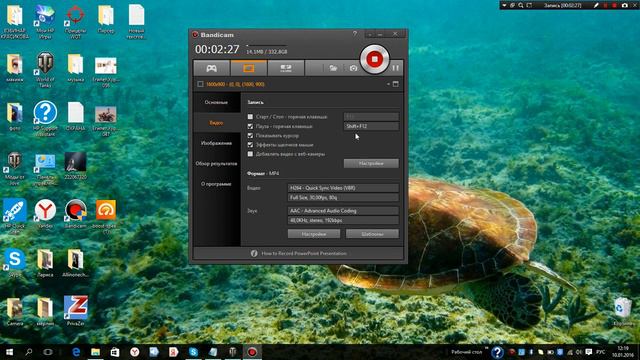The image size is (640, 360).
Task: Click the magnifier icon in the recording bar
Action: pyautogui.click(x=521, y=5)
